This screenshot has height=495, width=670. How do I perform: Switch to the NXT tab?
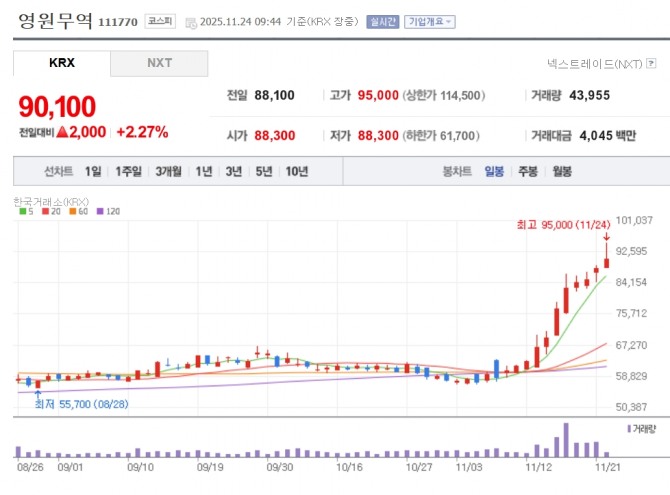pyautogui.click(x=159, y=63)
